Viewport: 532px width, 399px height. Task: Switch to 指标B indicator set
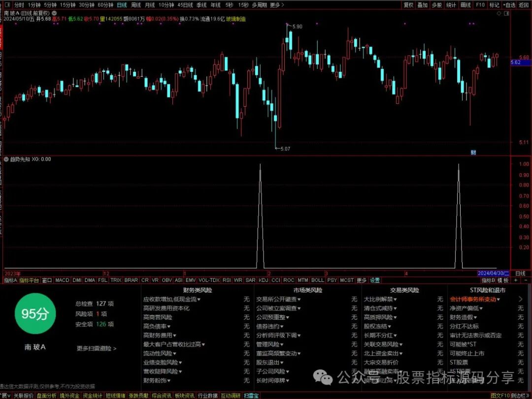[488, 280]
